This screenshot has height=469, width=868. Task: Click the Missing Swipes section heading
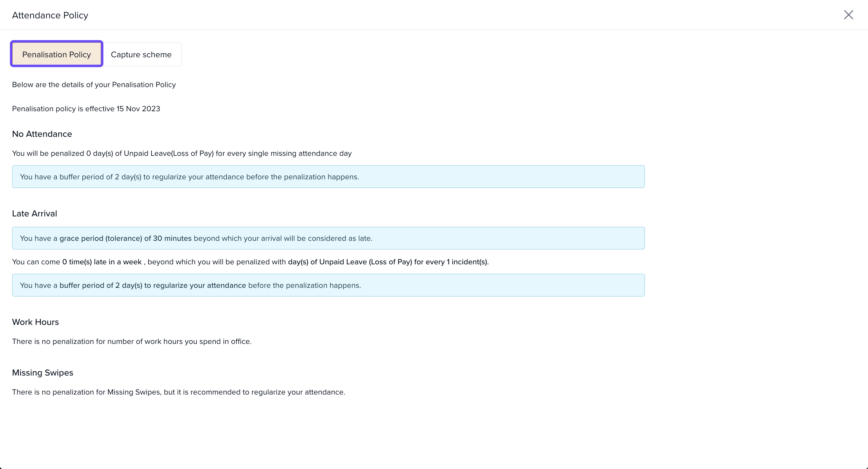coord(42,373)
